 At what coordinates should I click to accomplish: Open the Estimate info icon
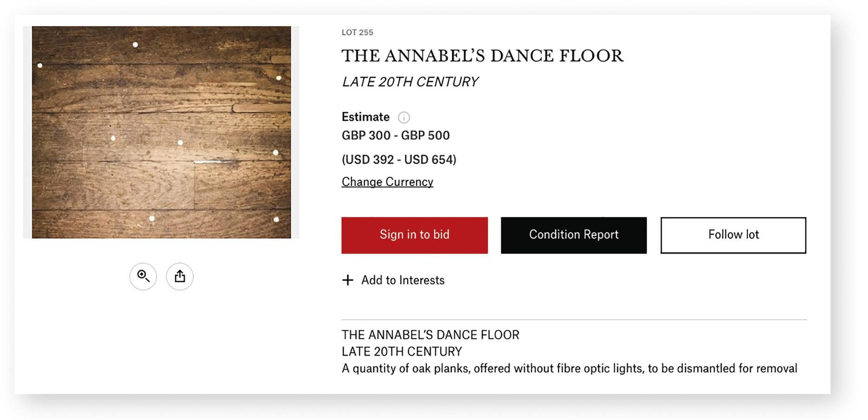404,117
